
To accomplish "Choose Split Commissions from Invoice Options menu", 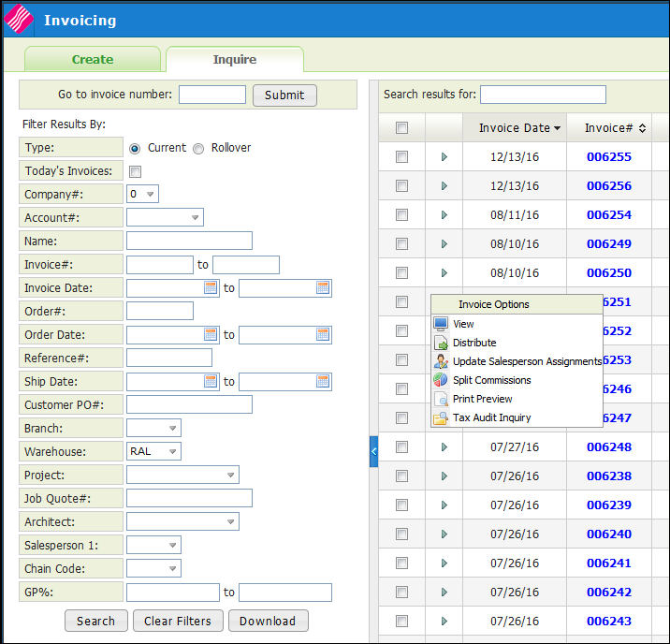I will 491,380.
